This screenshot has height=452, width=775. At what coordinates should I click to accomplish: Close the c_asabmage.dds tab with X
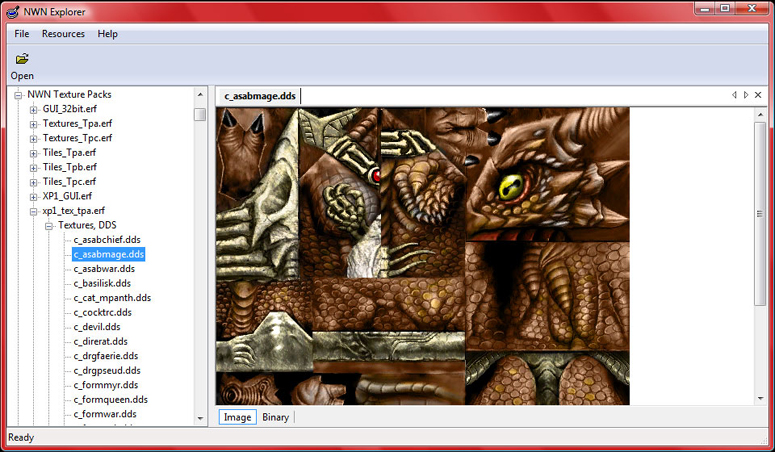coord(758,95)
